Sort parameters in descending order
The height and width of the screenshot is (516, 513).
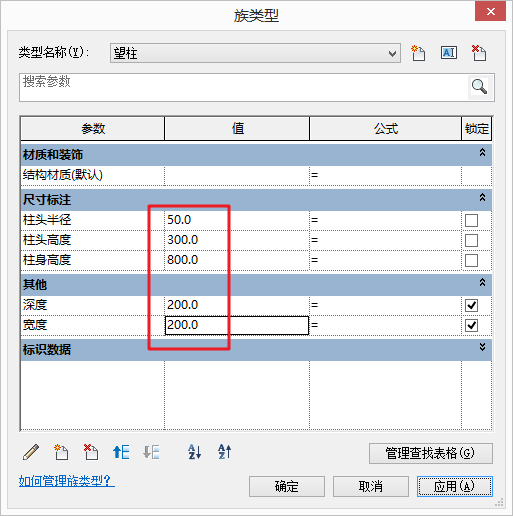point(224,452)
